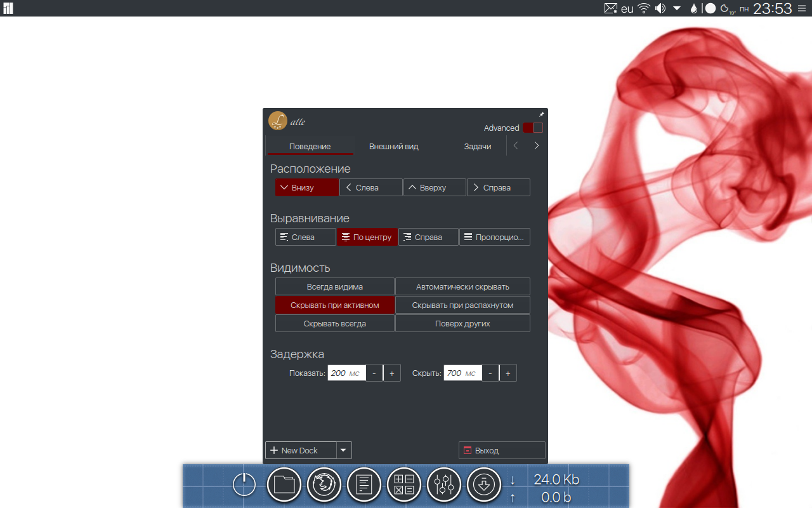The width and height of the screenshot is (812, 508).
Task: Set dock location to Внизу
Action: coord(306,187)
